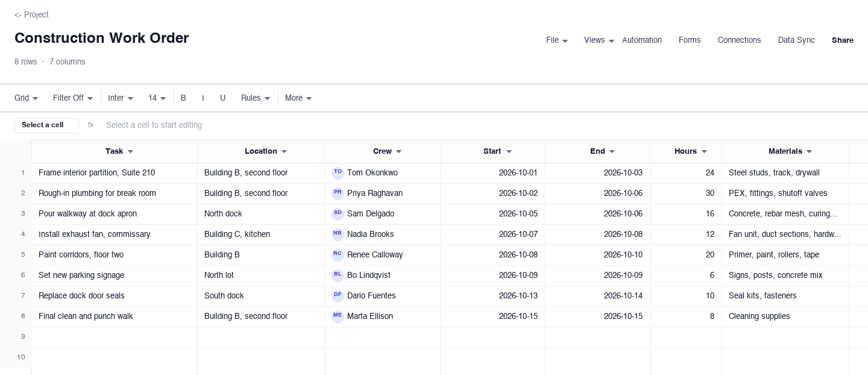Click Bo Lindqvist's BL avatar badge

click(338, 276)
